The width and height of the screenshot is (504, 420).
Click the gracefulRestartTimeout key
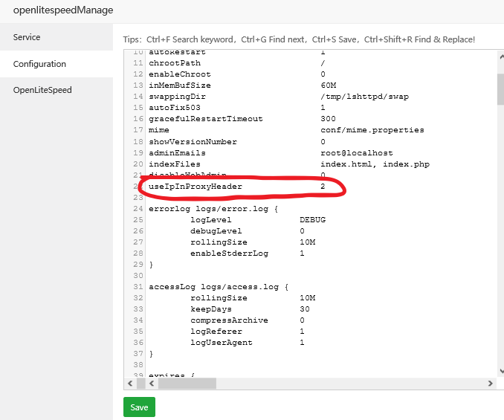coord(206,119)
